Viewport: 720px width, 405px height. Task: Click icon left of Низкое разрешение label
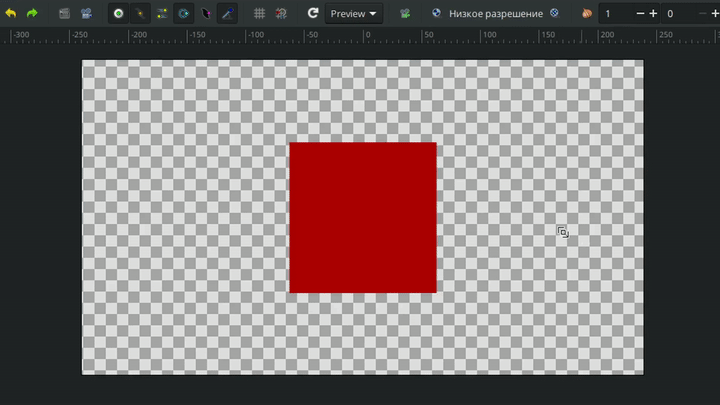click(x=436, y=14)
